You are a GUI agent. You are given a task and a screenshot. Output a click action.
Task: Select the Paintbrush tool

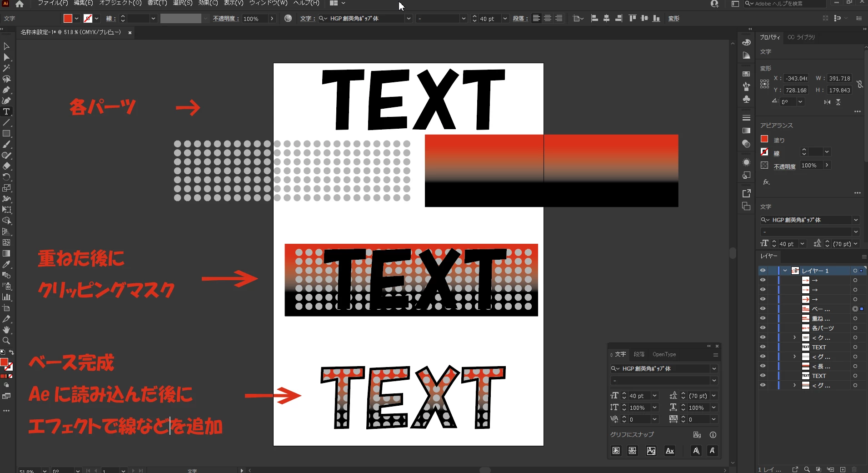tap(6, 145)
